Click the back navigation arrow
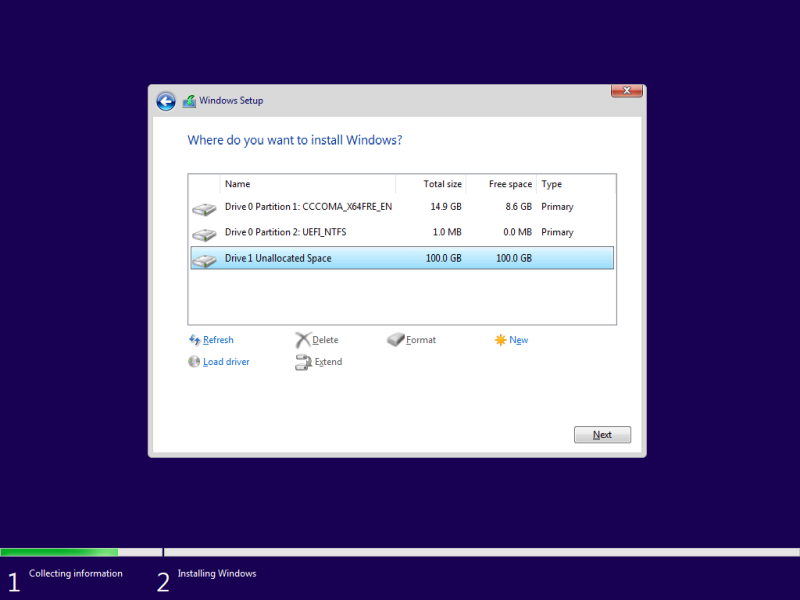800x600 pixels. tap(166, 101)
